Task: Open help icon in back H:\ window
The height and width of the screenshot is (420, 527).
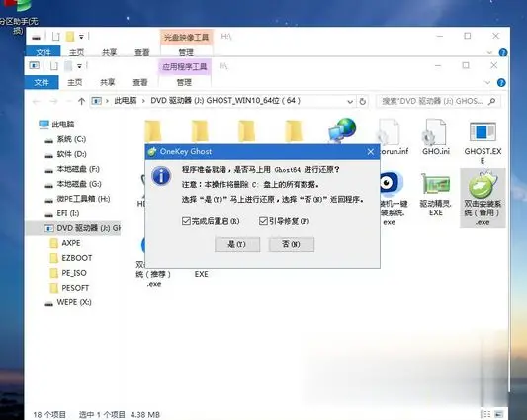Action: click(503, 52)
